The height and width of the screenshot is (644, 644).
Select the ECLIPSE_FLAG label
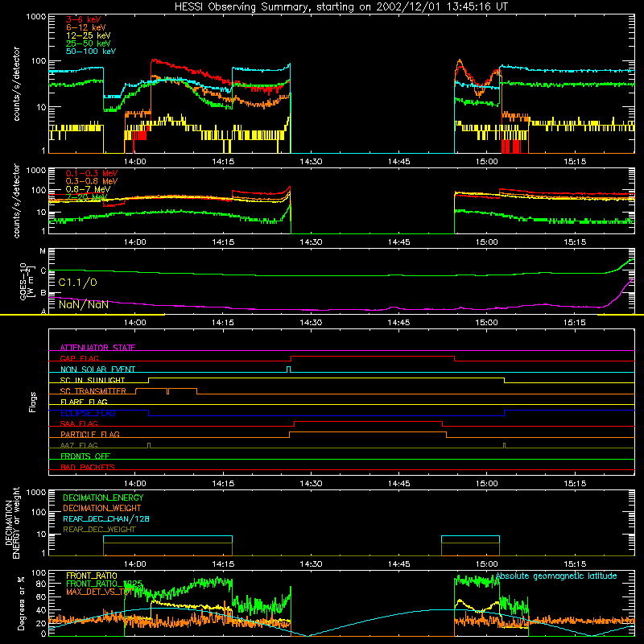click(88, 413)
